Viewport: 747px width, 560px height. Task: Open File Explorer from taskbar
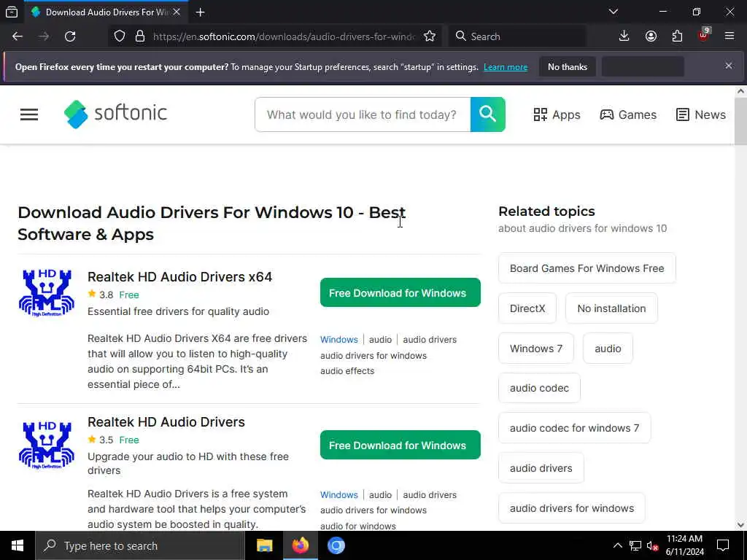[264, 545]
